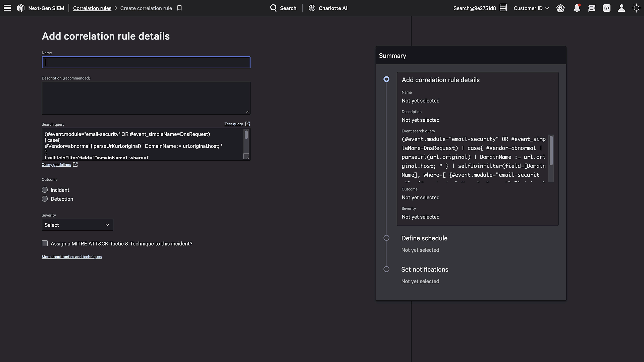Viewport: 644px width, 362px height.
Task: Click the Create correlation rule breadcrumb text
Action: 146,8
